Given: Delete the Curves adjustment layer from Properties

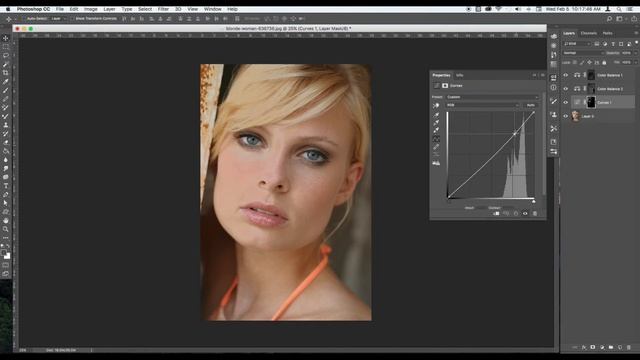Looking at the screenshot, I should point(535,213).
